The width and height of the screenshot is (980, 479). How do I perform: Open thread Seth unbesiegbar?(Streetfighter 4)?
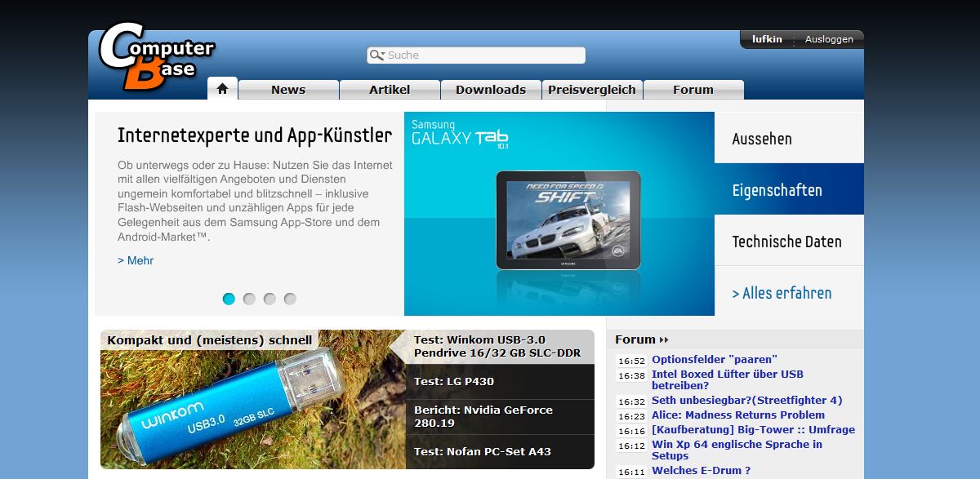tap(746, 400)
